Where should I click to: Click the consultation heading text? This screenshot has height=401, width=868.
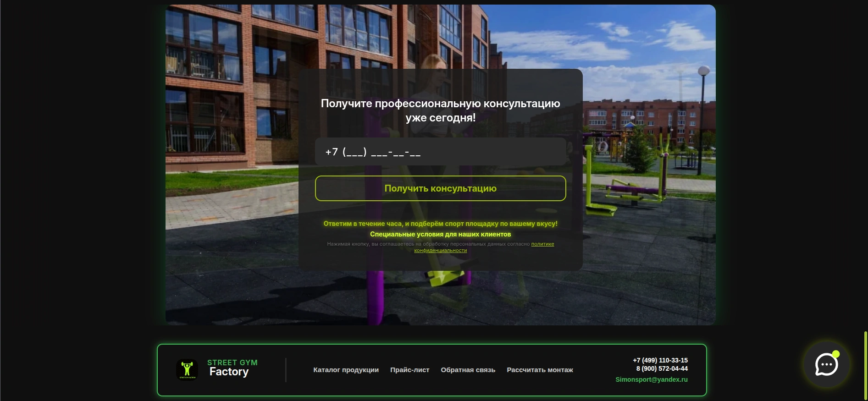click(440, 110)
